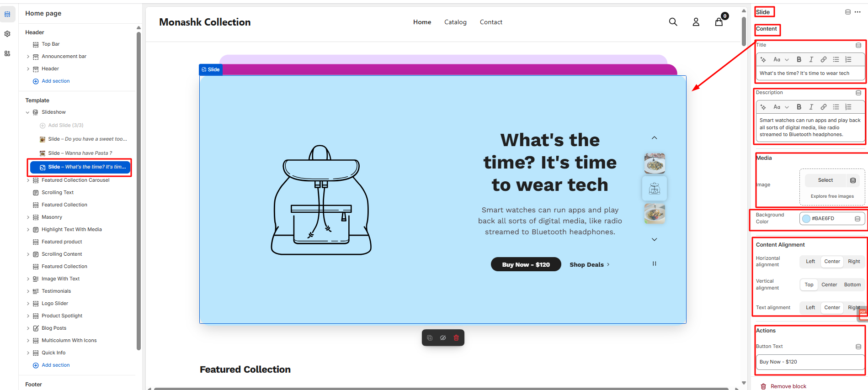
Task: Open font size dropdown in Title toolbar
Action: [781, 59]
